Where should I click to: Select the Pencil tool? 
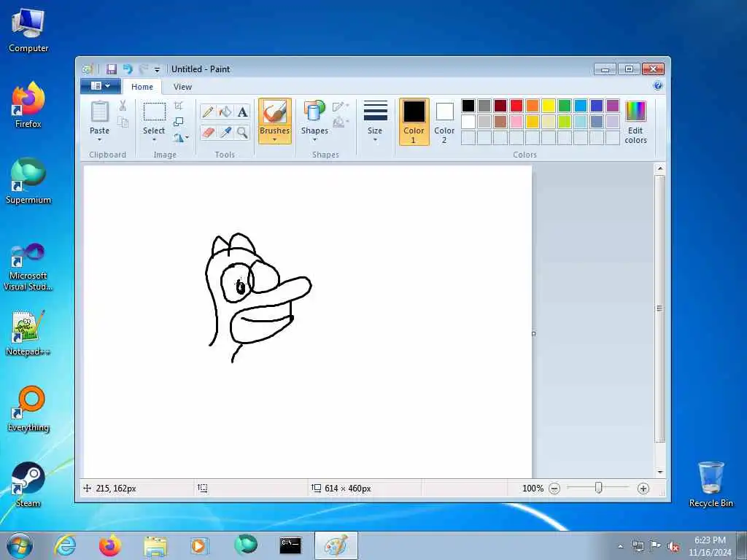pyautogui.click(x=208, y=112)
